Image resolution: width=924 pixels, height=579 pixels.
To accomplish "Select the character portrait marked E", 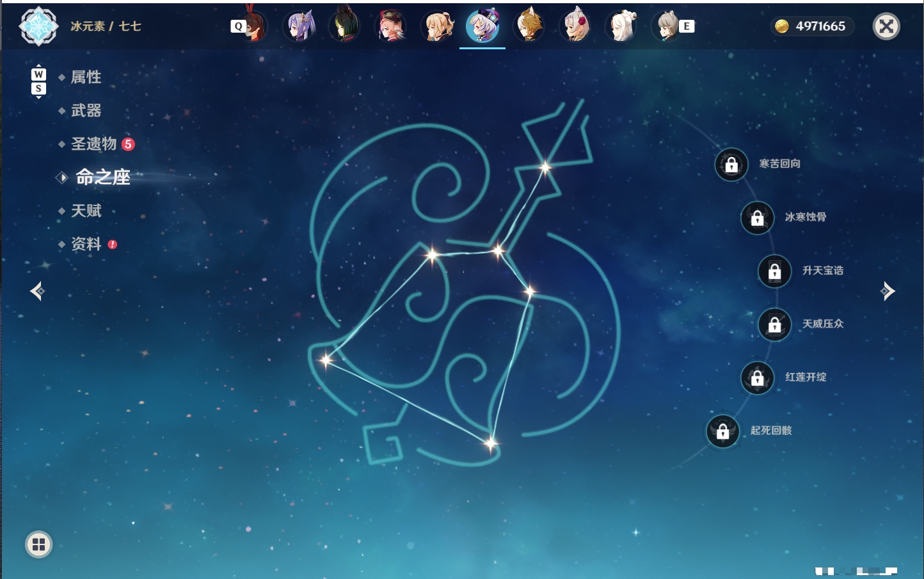I will click(x=669, y=26).
